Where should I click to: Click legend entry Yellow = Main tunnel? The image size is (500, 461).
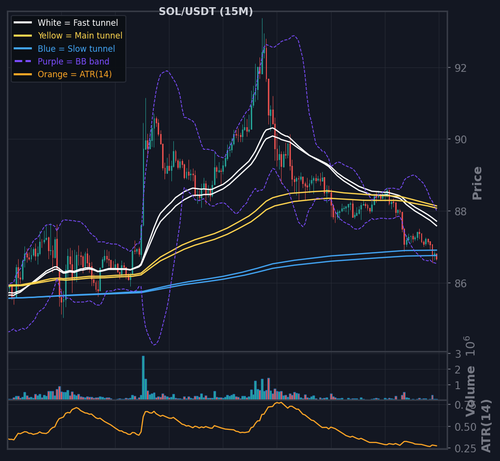click(80, 36)
